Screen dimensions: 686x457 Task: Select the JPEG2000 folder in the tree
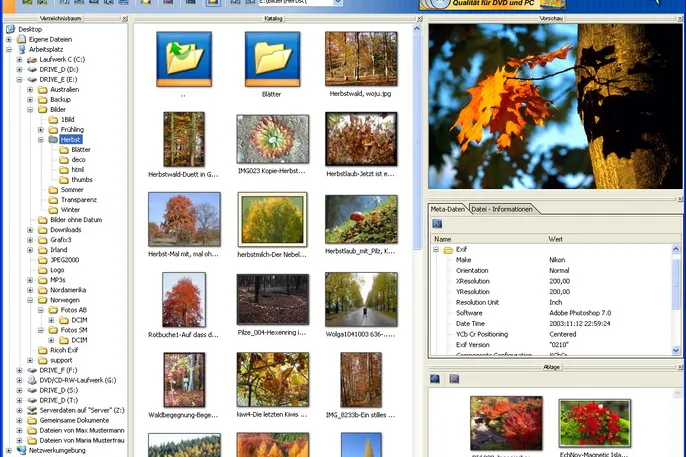[x=64, y=260]
